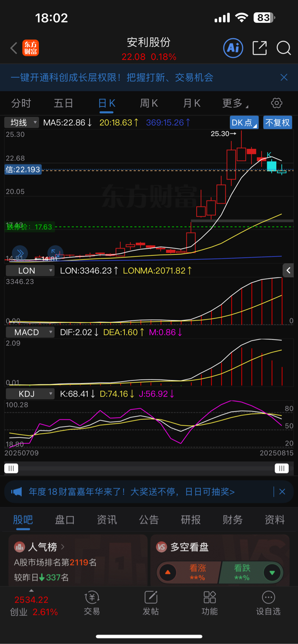Tap the J:56.92 value

[157, 394]
